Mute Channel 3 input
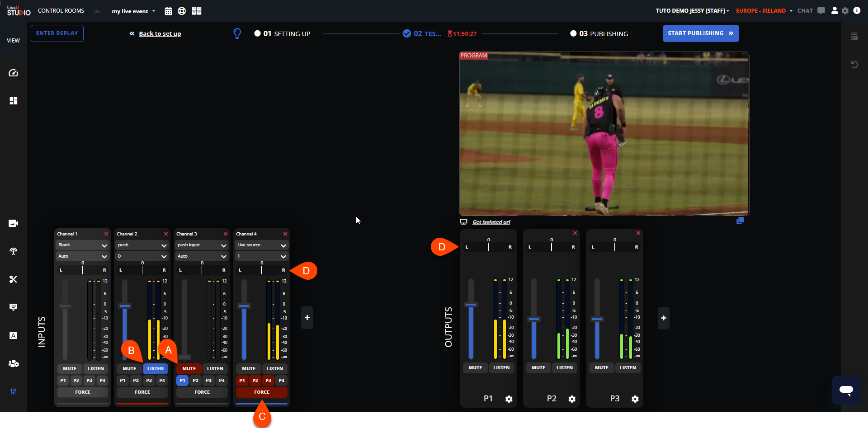 click(x=189, y=368)
